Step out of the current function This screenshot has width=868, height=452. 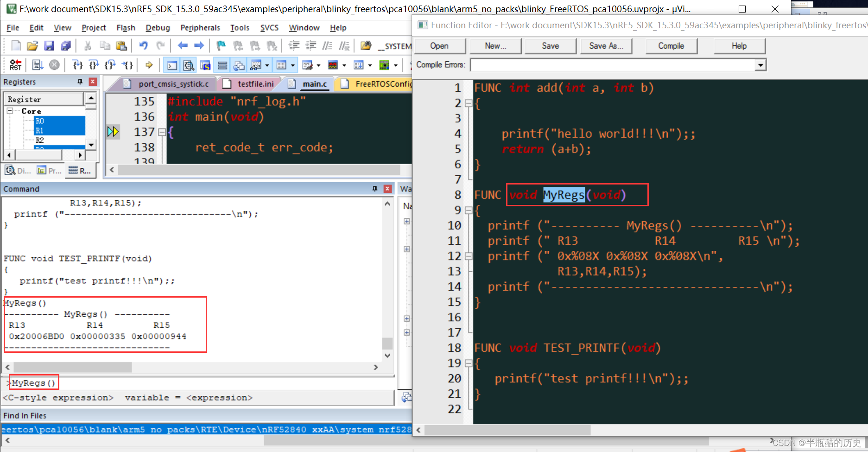click(110, 65)
